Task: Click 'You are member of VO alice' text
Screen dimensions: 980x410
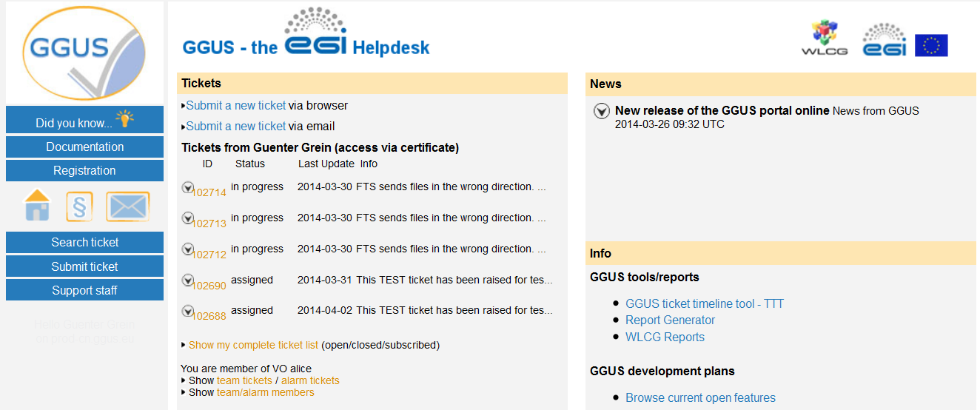Action: point(246,369)
